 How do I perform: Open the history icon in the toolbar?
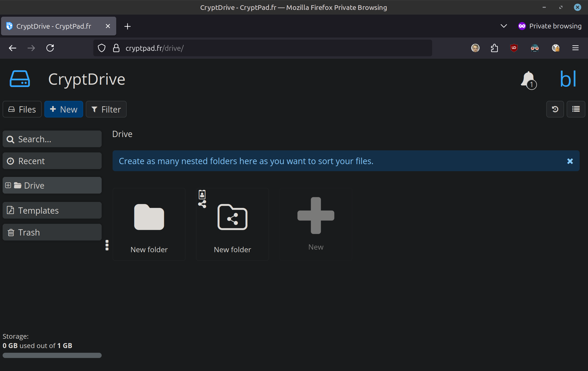555,109
